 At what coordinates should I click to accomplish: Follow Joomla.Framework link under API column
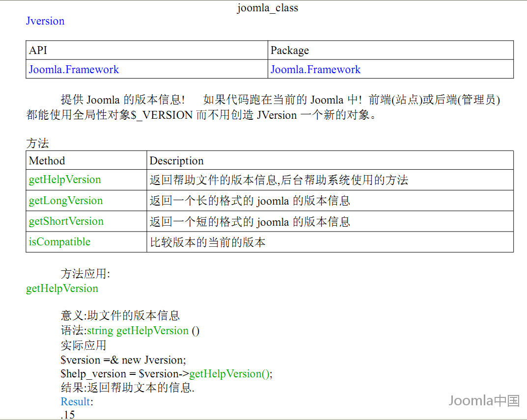74,70
